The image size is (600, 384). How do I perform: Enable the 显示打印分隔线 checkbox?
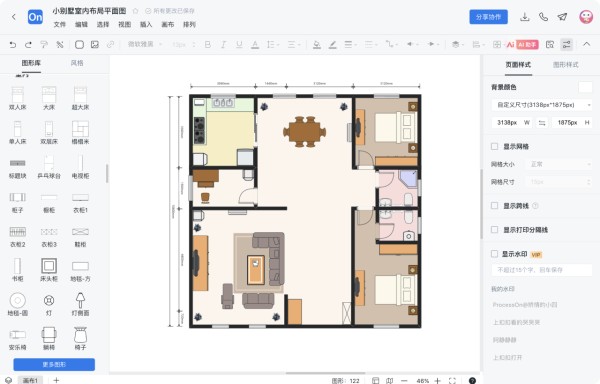coord(494,229)
